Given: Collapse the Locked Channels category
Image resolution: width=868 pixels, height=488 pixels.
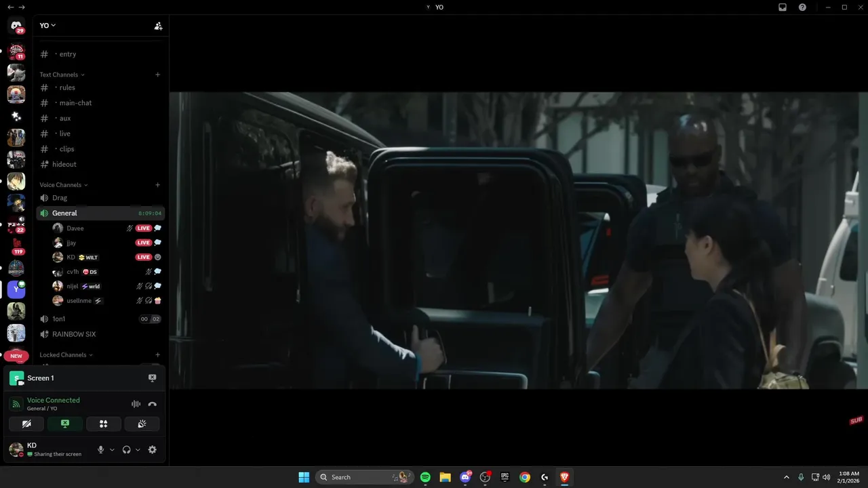Looking at the screenshot, I should click(x=66, y=354).
